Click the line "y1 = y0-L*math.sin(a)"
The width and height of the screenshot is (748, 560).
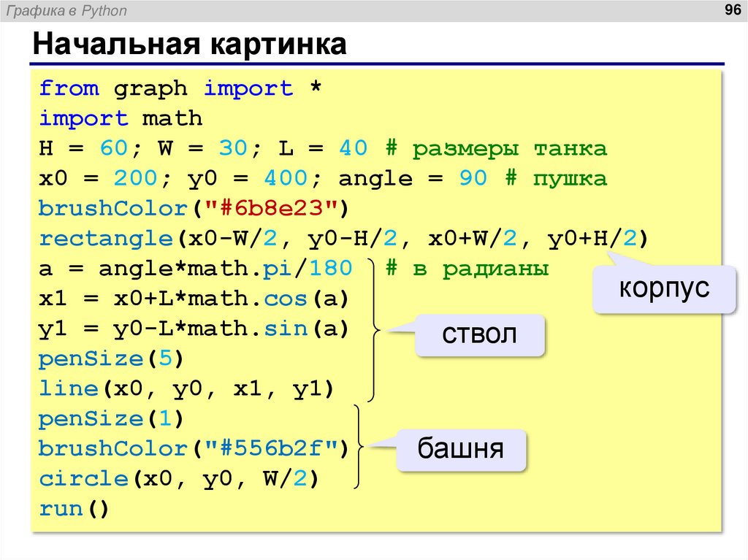pyautogui.click(x=194, y=329)
